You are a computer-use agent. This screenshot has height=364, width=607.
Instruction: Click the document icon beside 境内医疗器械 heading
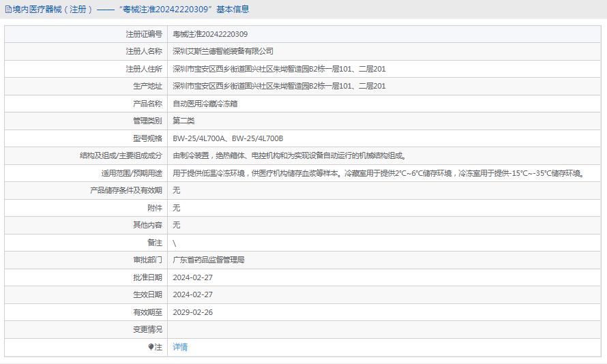[x=8, y=10]
